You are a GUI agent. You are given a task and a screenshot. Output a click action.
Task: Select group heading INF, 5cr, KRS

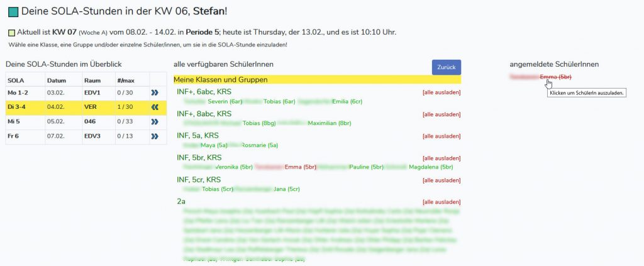tap(199, 179)
